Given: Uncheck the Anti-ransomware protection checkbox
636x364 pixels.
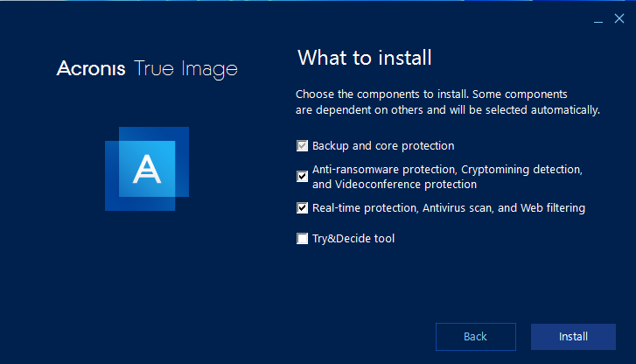Looking at the screenshot, I should click(303, 176).
